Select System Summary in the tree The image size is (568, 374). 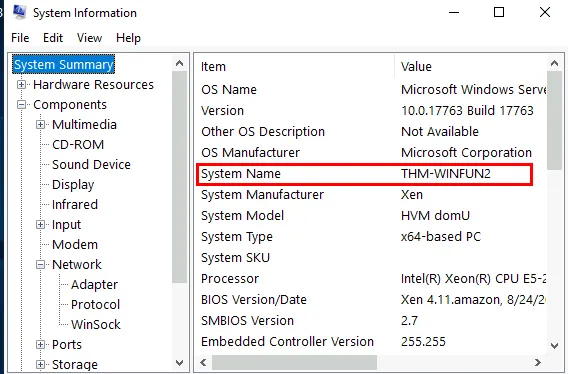(64, 65)
